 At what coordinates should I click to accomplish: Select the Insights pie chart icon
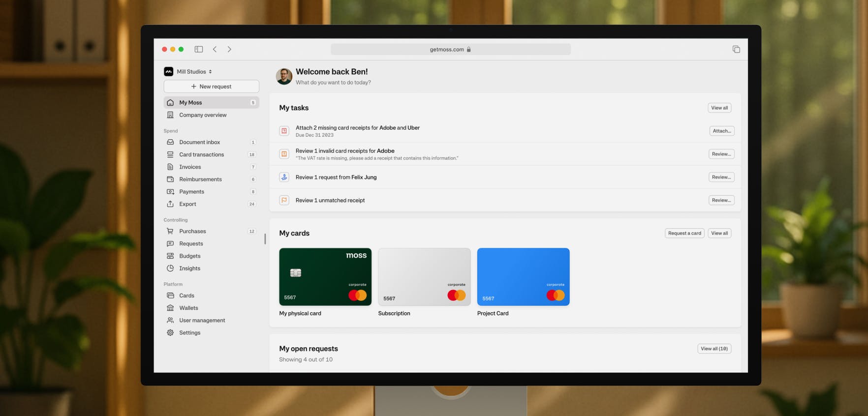(170, 268)
